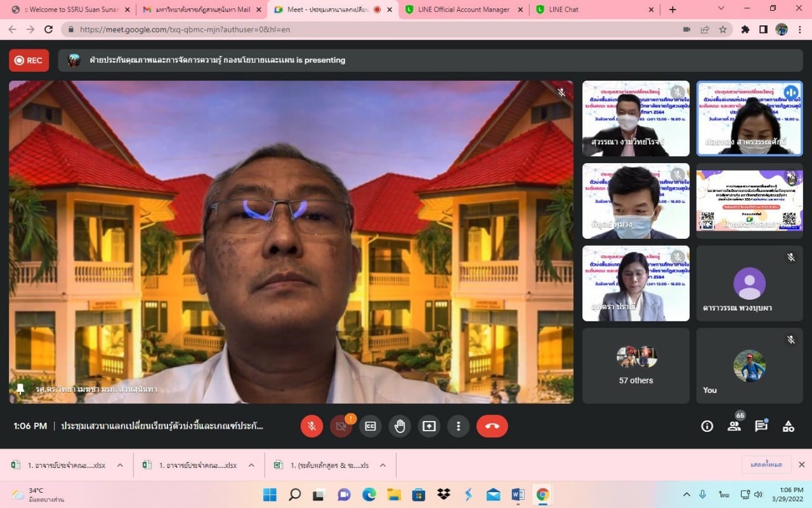812x508 pixels.
Task: Switch to LINE Official Account Manager tab
Action: click(x=464, y=10)
